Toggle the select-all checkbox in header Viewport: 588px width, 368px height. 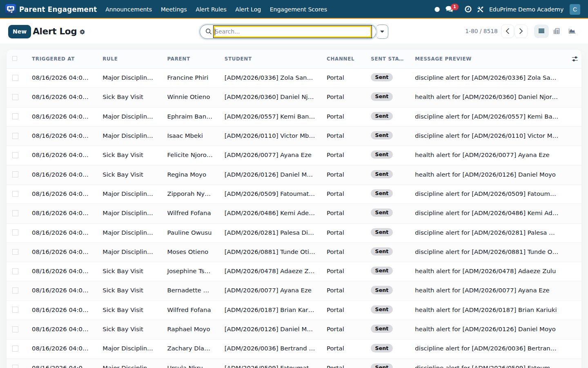click(15, 58)
